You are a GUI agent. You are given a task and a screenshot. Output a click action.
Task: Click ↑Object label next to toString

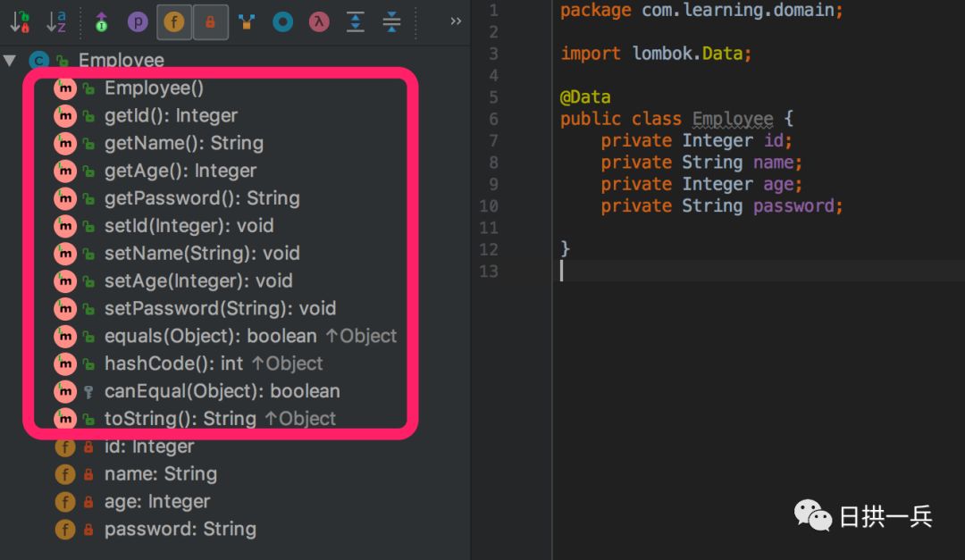[300, 419]
